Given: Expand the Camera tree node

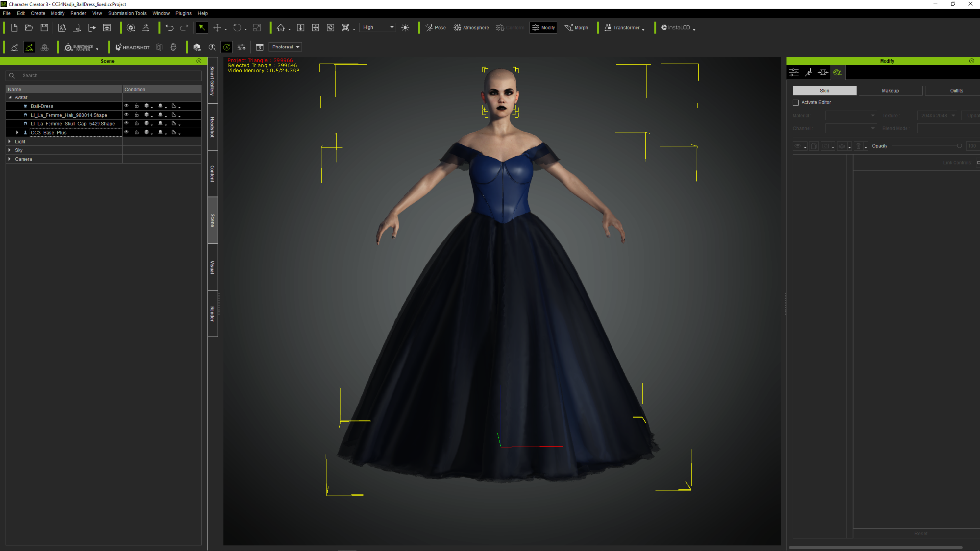Looking at the screenshot, I should [x=10, y=159].
